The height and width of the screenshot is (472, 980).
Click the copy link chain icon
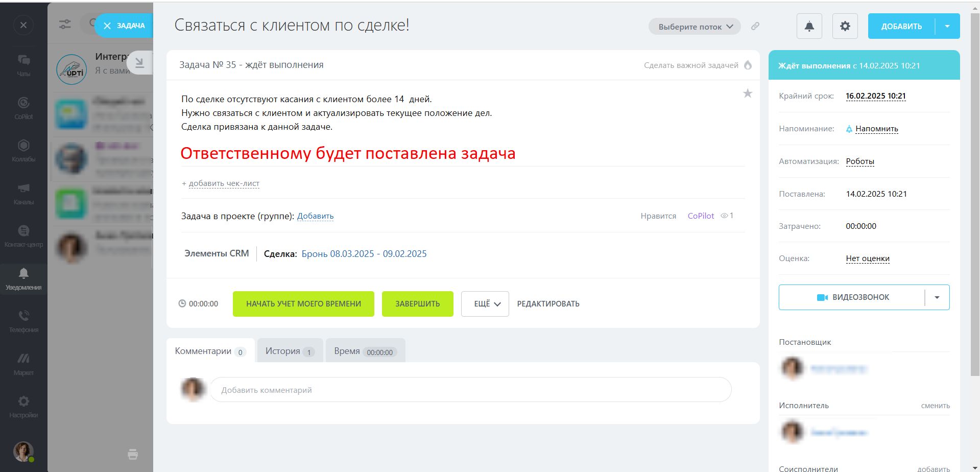[755, 26]
